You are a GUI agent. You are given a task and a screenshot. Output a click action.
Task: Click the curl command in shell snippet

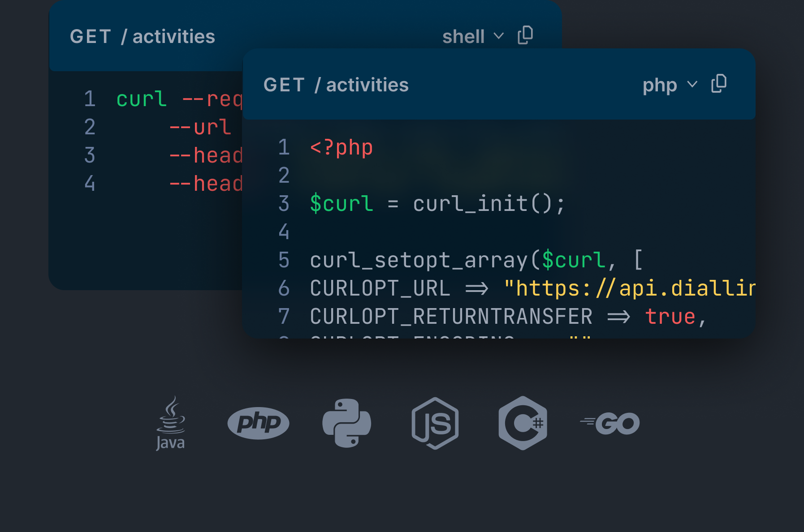[x=141, y=99]
